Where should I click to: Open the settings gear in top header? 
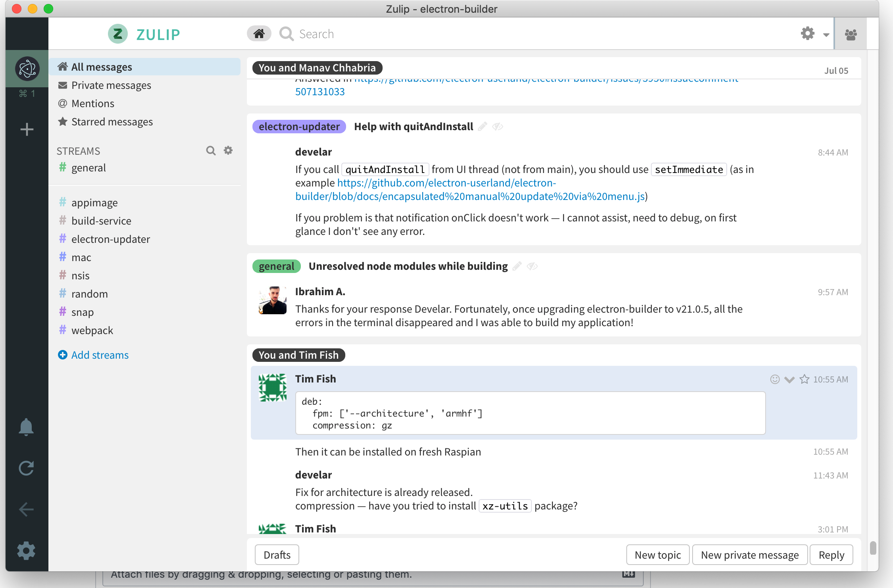[x=808, y=34]
